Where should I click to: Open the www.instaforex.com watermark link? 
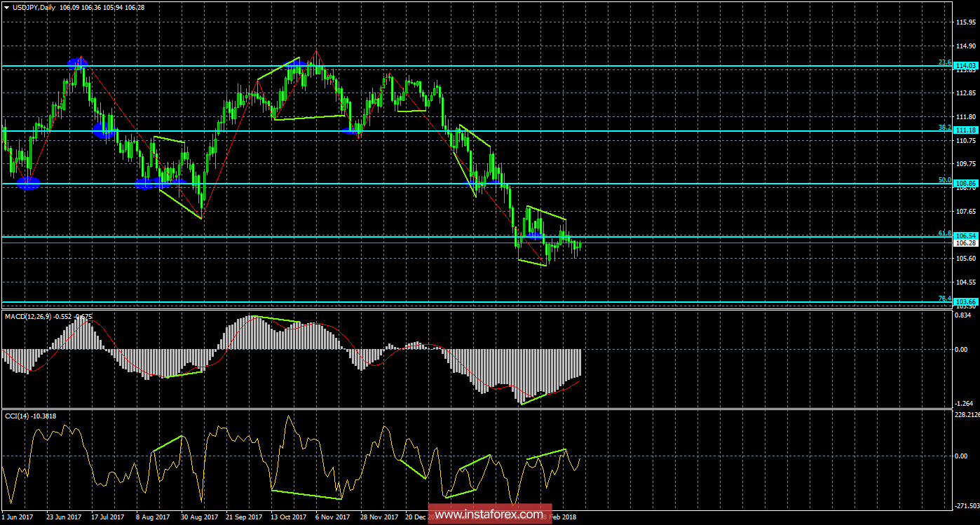point(490,514)
